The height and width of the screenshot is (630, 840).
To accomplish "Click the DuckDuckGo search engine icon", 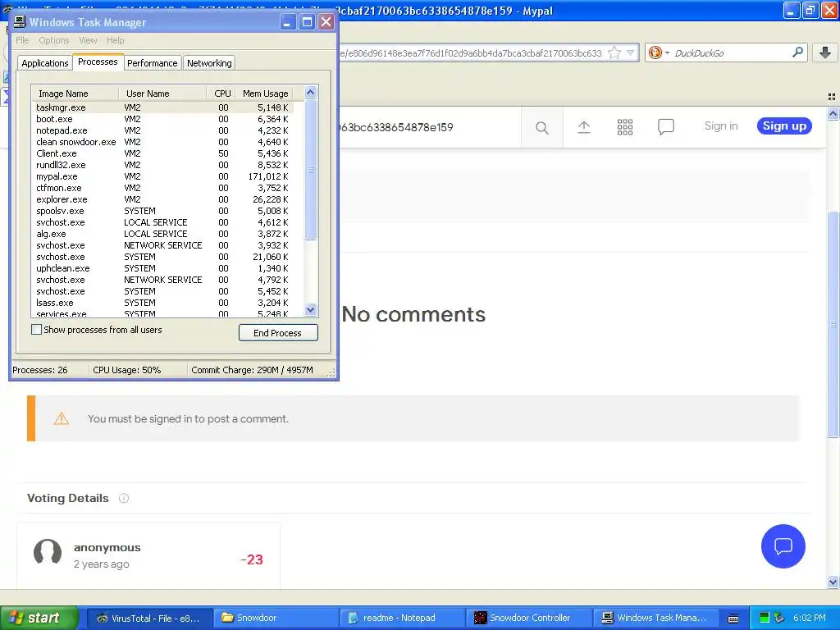I will [655, 52].
